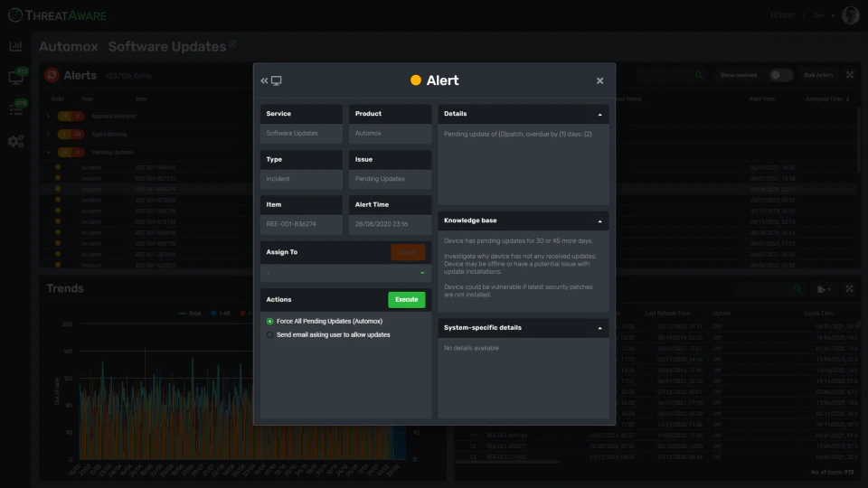Open the export icon in lower-right panel
Screen dimensions: 868x488
[x=824, y=289]
